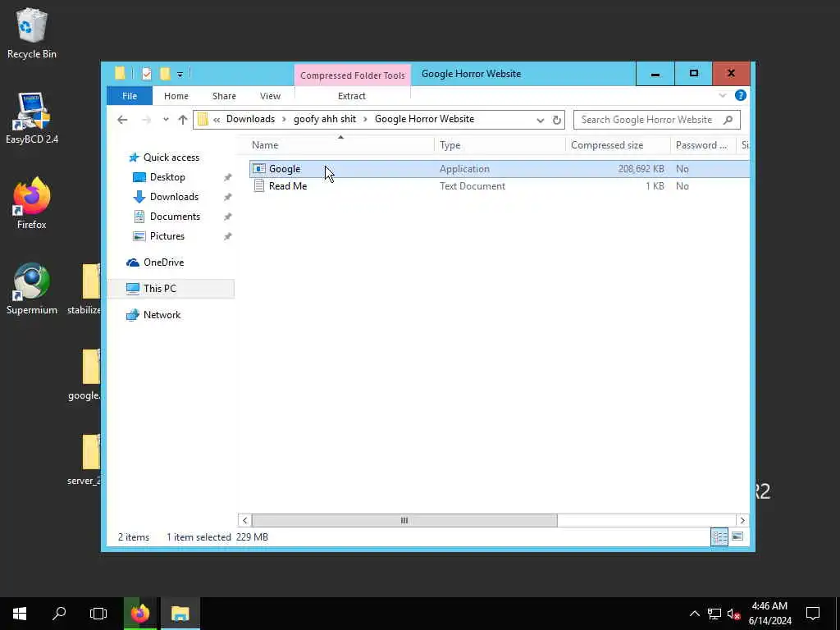Open Desktop in navigation pane
The height and width of the screenshot is (630, 840).
(x=167, y=177)
